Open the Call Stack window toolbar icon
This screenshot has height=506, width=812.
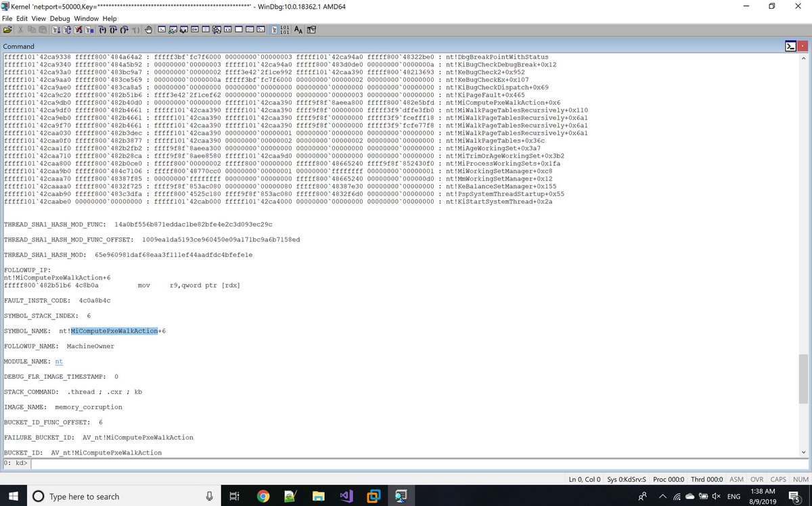pyautogui.click(x=217, y=30)
